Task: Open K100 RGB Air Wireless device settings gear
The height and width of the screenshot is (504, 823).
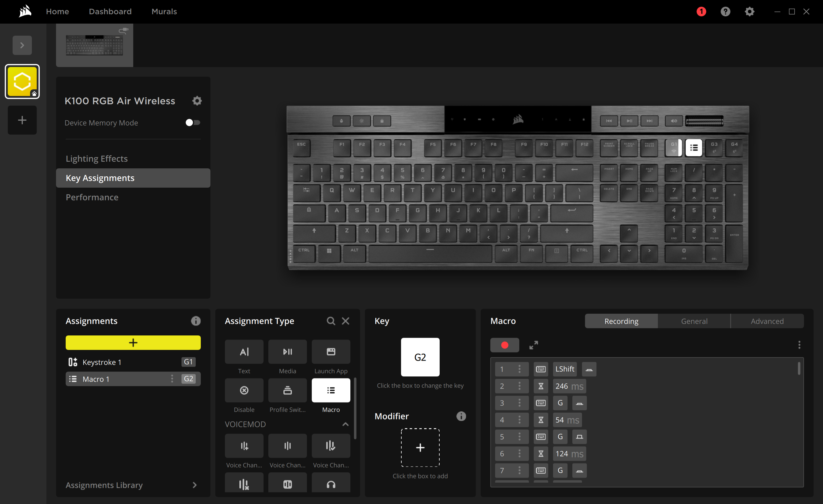Action: pos(197,101)
